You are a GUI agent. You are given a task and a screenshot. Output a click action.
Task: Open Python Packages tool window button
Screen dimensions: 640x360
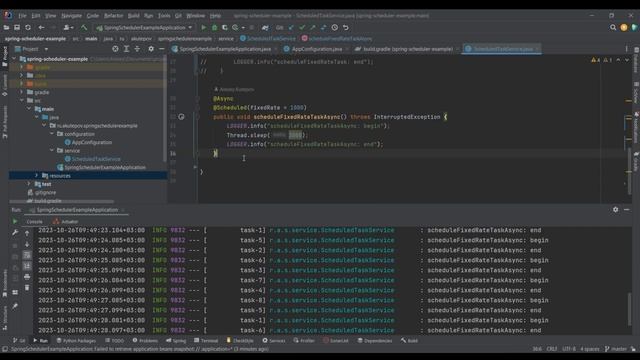tap(76, 340)
